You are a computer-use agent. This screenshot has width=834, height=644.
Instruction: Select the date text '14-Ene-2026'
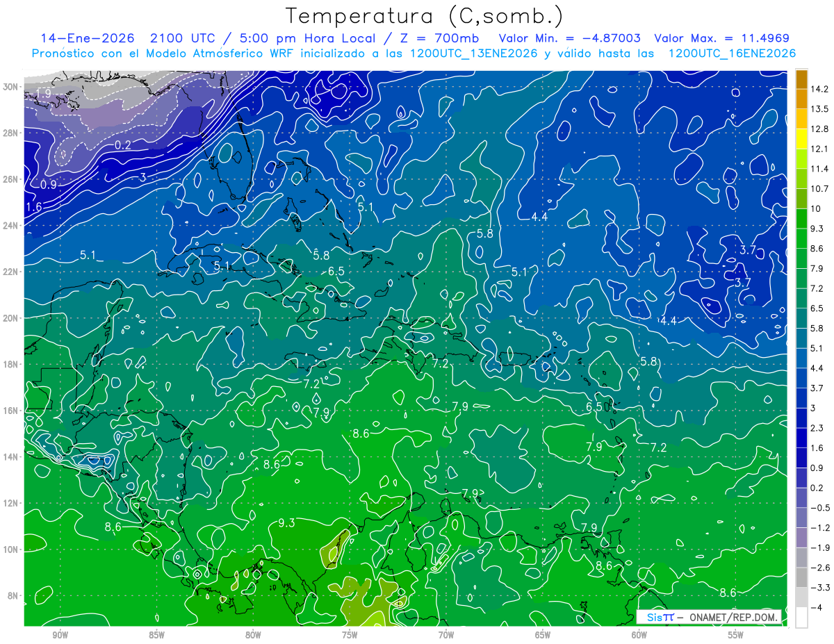tap(86, 38)
